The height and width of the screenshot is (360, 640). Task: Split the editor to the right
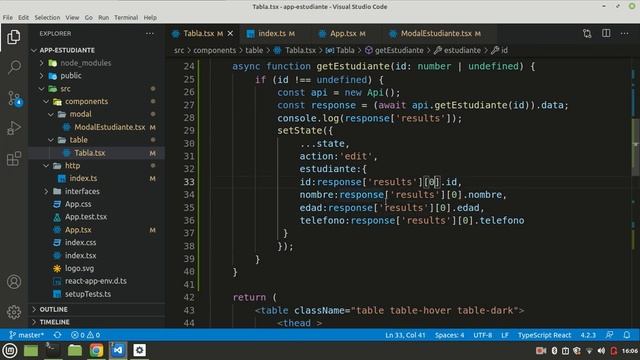click(606, 33)
